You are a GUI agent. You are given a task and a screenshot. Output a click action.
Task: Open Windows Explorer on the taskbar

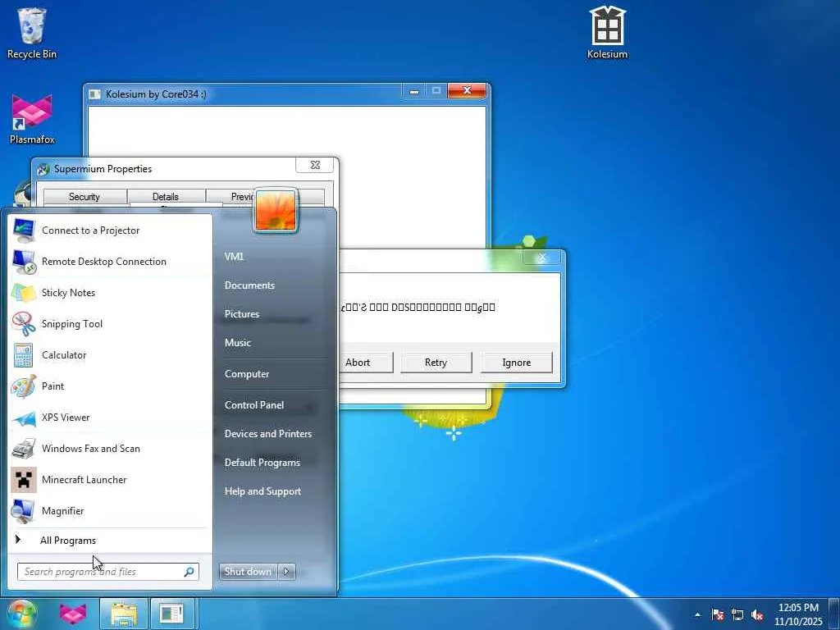(x=124, y=614)
